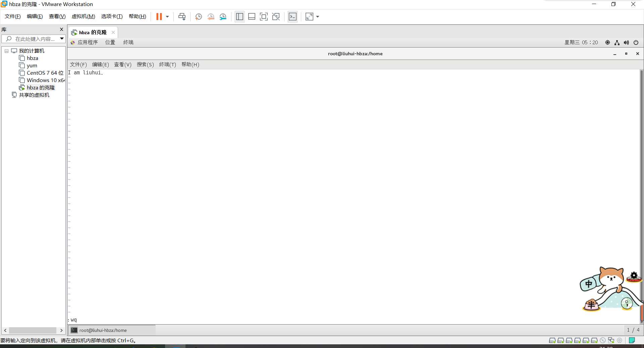Image resolution: width=644 pixels, height=348 pixels.
Task: Close the hbza 的克隆 tab
Action: [x=113, y=32]
